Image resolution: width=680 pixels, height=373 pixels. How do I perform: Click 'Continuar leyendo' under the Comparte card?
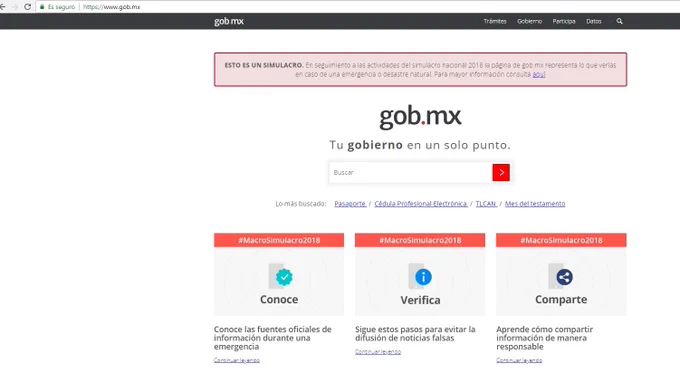pyautogui.click(x=519, y=360)
